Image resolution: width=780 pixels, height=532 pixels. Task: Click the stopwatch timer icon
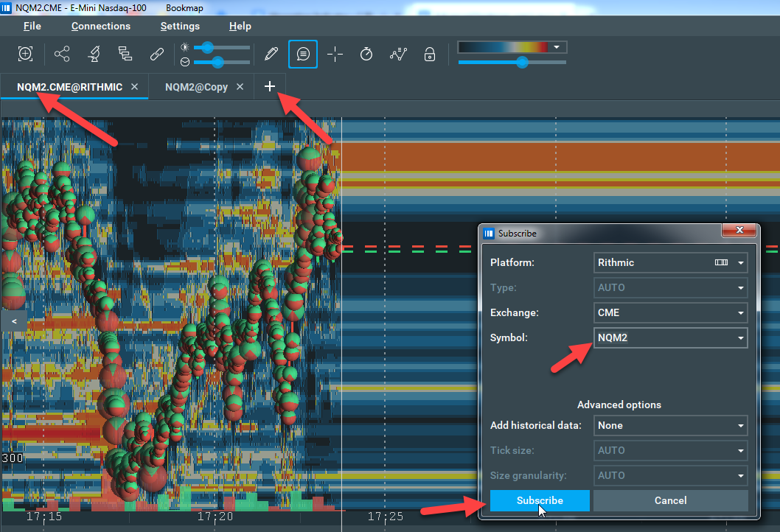click(366, 54)
